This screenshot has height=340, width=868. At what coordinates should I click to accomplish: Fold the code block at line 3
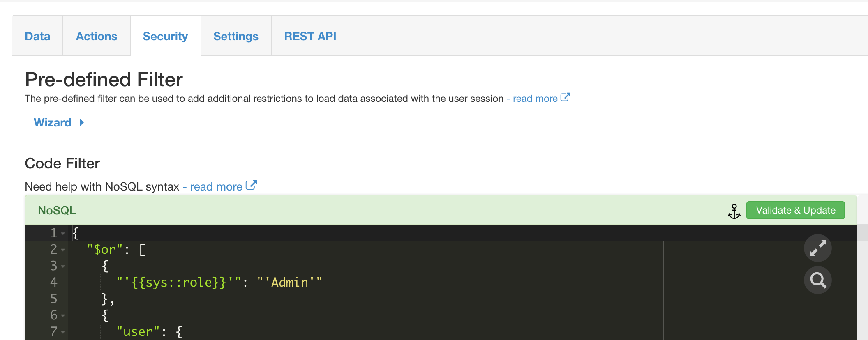[63, 266]
